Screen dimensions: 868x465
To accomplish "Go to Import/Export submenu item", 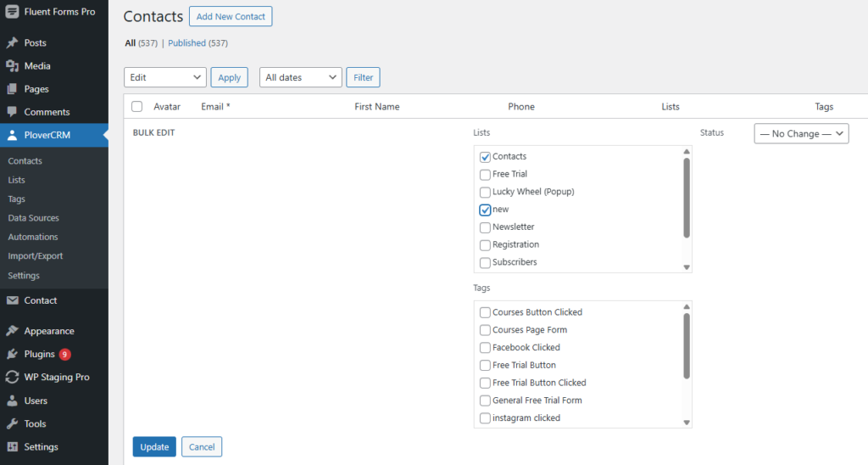I will click(x=36, y=256).
